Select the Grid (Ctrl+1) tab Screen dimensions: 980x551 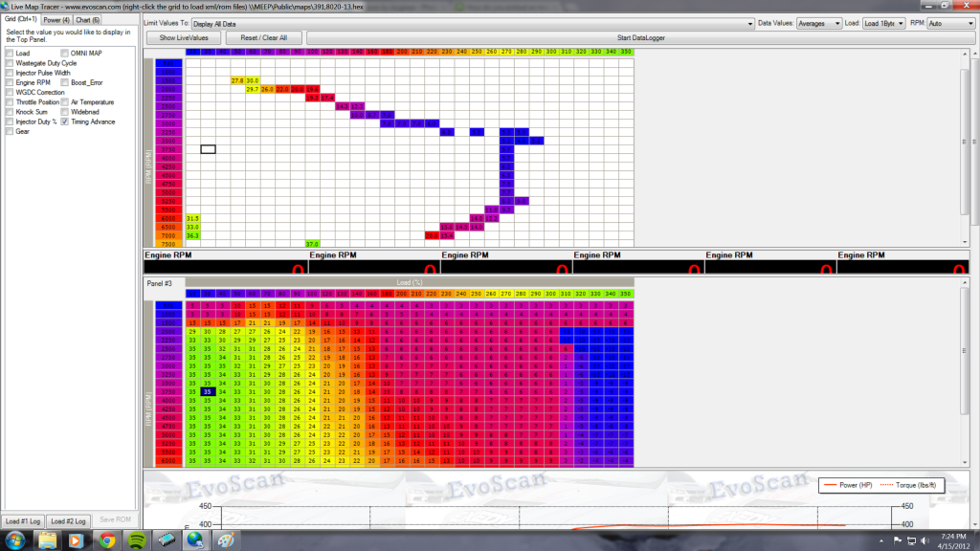[21, 19]
